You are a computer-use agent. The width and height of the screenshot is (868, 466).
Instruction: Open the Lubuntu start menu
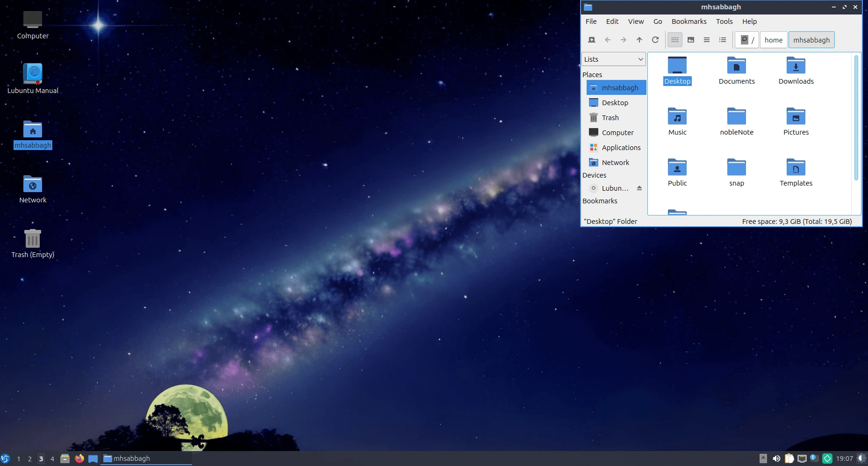(x=6, y=459)
